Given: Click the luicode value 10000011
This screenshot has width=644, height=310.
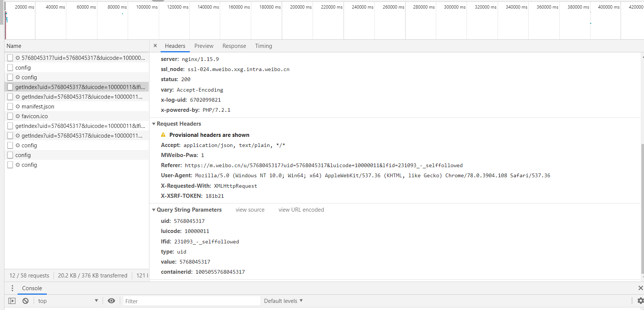Looking at the screenshot, I should pyautogui.click(x=197, y=231).
